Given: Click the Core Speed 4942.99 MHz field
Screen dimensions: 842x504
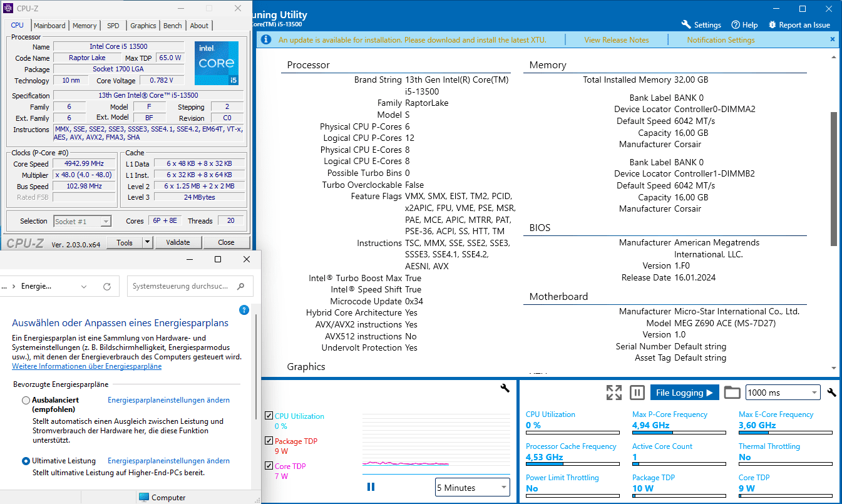Looking at the screenshot, I should [85, 164].
